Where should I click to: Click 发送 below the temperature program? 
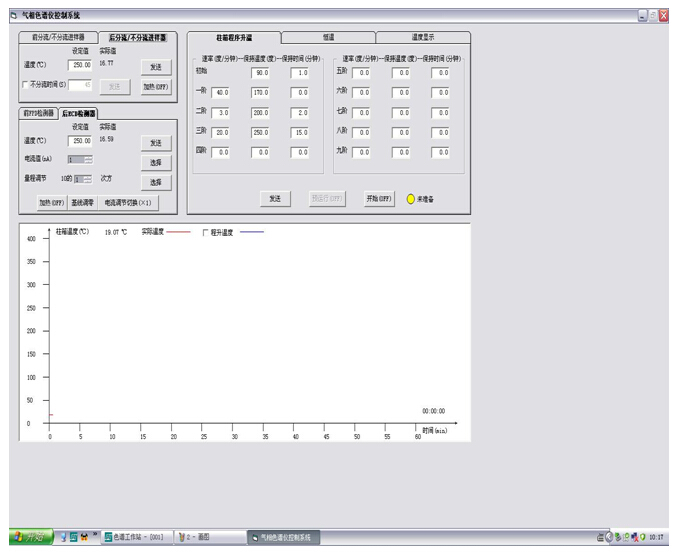click(275, 198)
